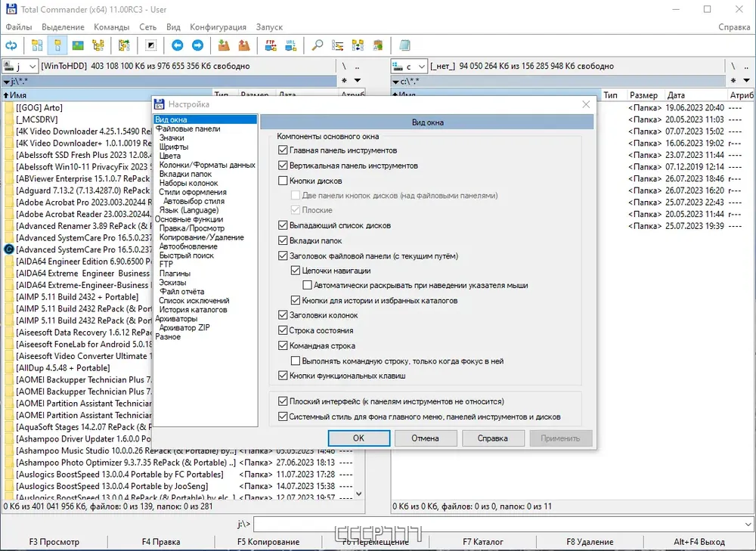Open the right drive c dropdown
The height and width of the screenshot is (551, 756).
[x=409, y=66]
